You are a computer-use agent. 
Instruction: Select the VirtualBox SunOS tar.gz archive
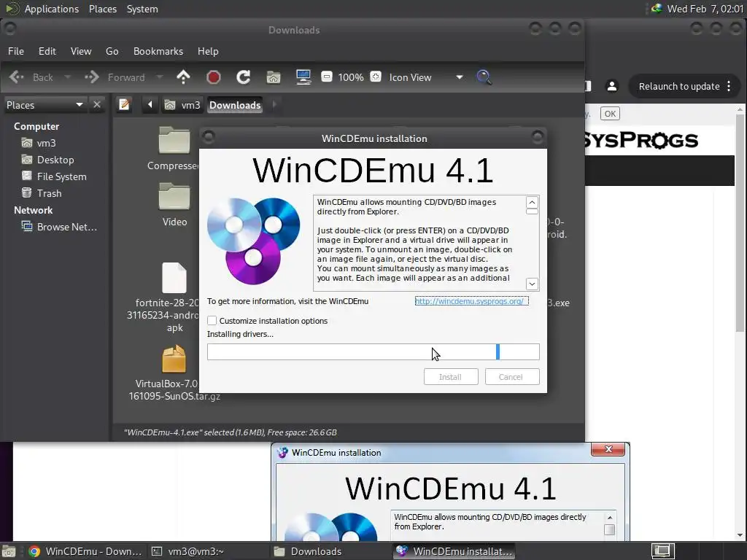click(x=174, y=374)
